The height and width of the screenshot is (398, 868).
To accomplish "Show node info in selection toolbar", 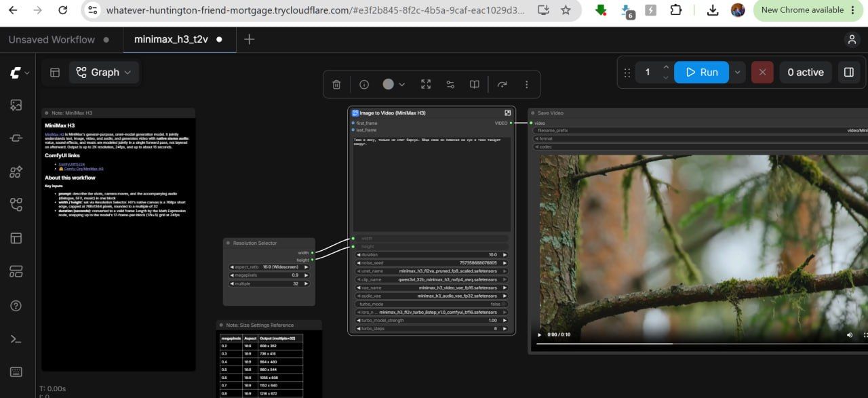I will coord(364,85).
